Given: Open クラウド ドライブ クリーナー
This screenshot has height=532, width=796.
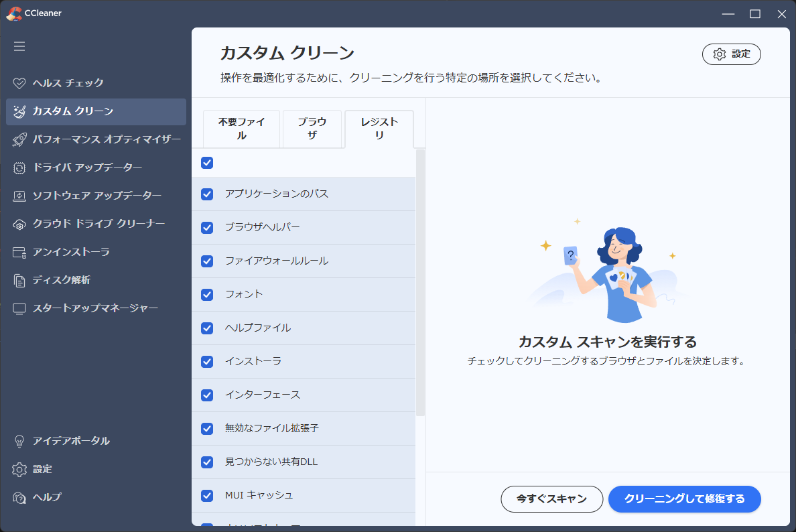Looking at the screenshot, I should tap(96, 224).
